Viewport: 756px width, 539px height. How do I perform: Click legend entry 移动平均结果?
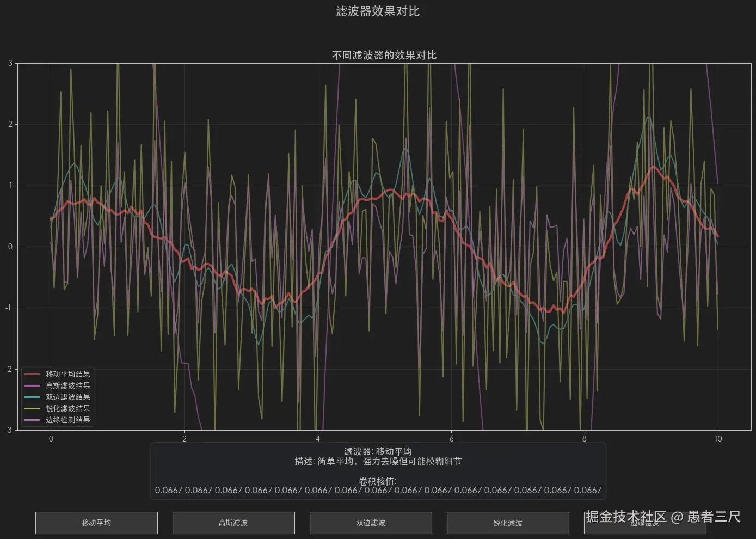58,374
